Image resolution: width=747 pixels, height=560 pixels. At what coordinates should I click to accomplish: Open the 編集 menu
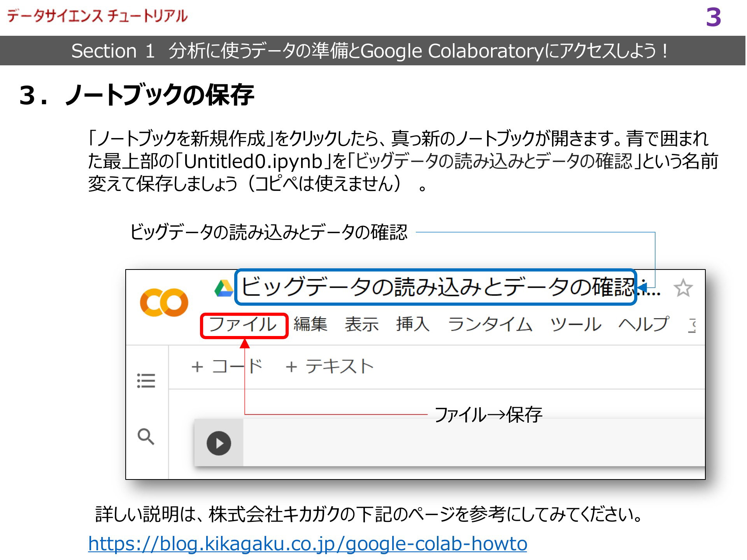pos(310,324)
